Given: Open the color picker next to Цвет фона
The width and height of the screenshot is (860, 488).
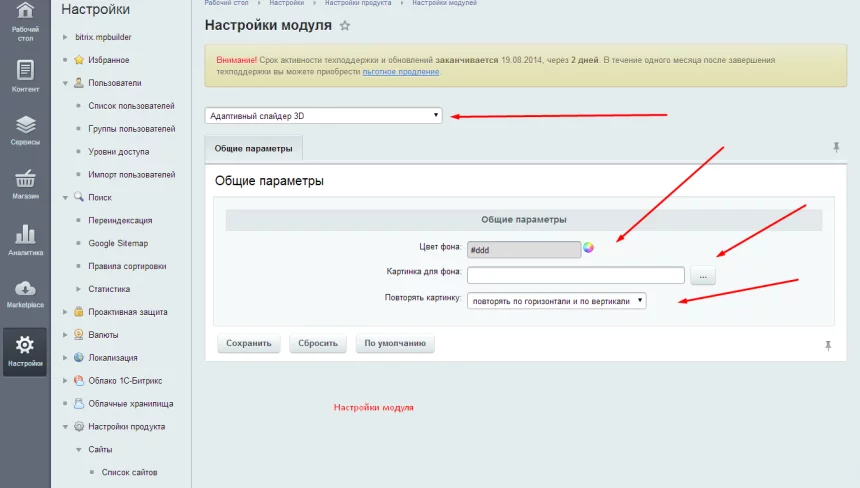Looking at the screenshot, I should pyautogui.click(x=589, y=248).
